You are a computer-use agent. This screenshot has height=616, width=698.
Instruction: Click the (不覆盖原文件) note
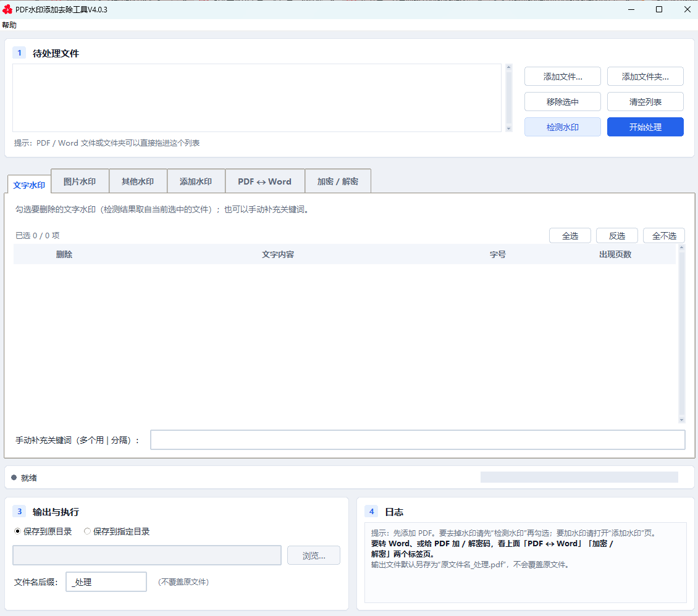pos(183,582)
